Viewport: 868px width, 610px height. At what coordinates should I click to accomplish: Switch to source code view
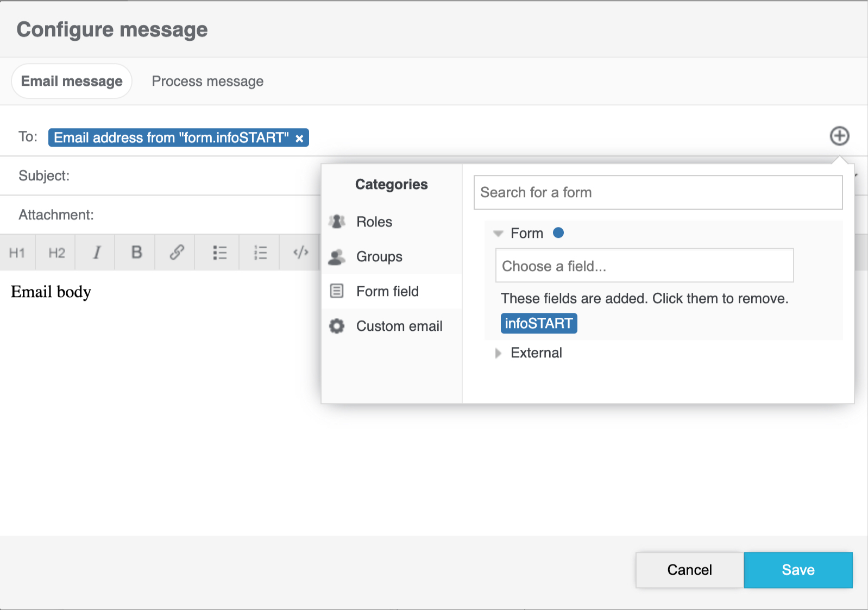(300, 253)
